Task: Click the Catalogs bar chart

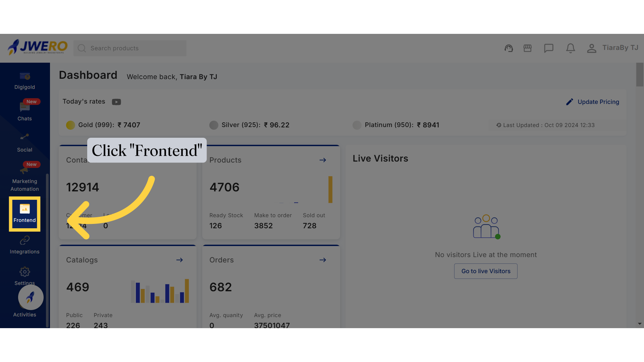Action: point(160,291)
